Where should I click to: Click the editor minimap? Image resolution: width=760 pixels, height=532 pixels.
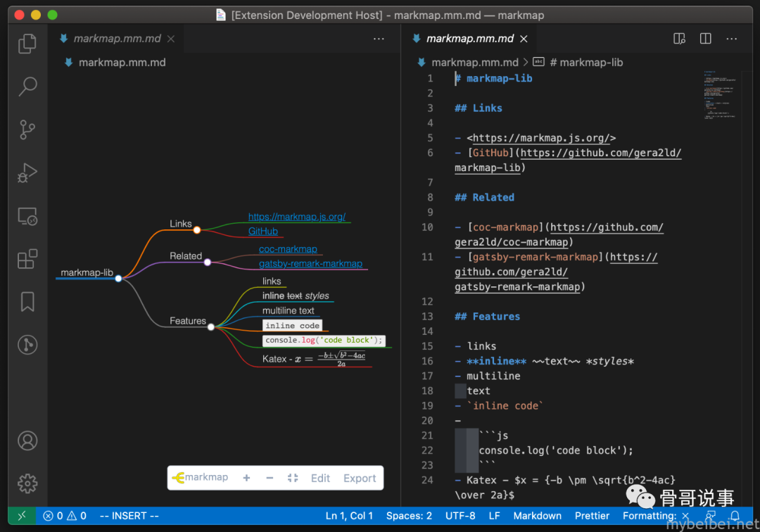point(719,94)
